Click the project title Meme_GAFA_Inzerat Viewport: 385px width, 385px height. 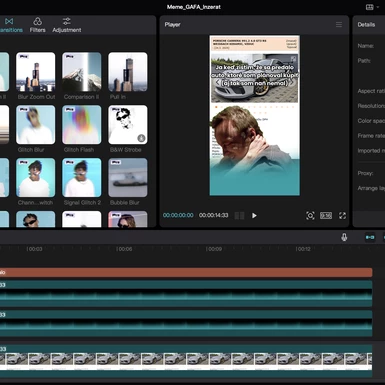coord(194,7)
